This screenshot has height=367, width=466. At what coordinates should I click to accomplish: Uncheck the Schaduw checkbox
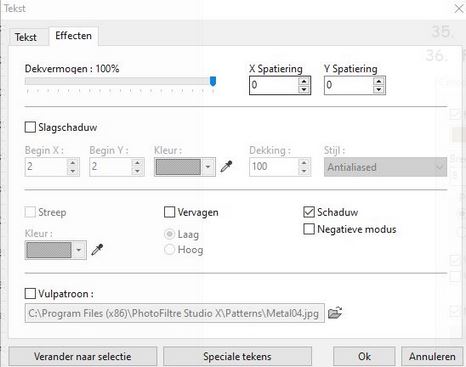point(309,212)
